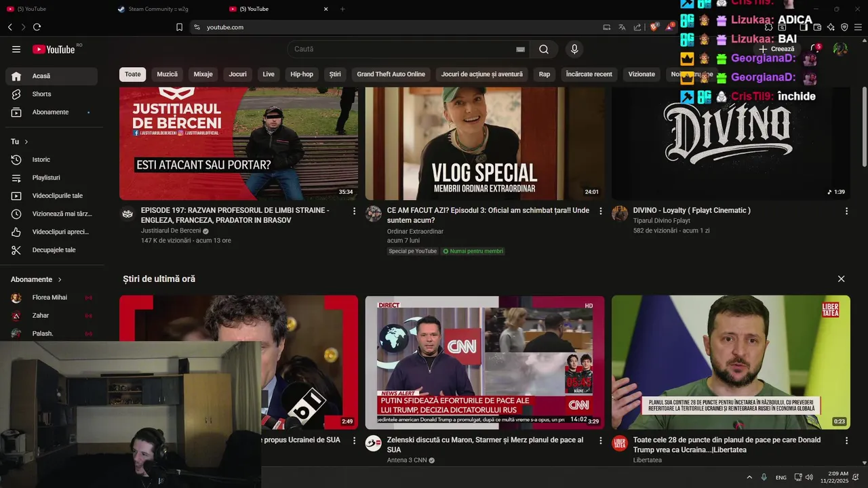This screenshot has height=488, width=868.
Task: Open a new browser tab
Action: [x=342, y=9]
